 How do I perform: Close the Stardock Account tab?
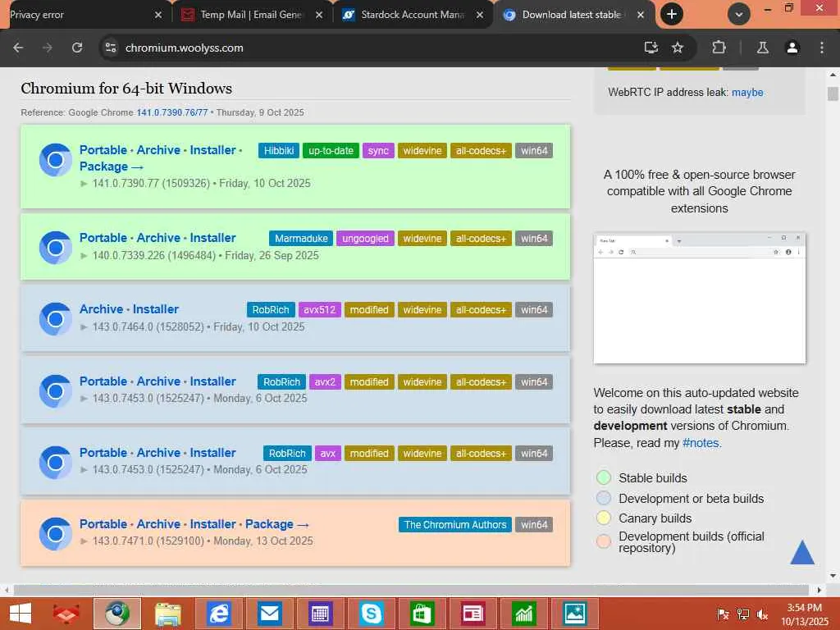(x=479, y=15)
